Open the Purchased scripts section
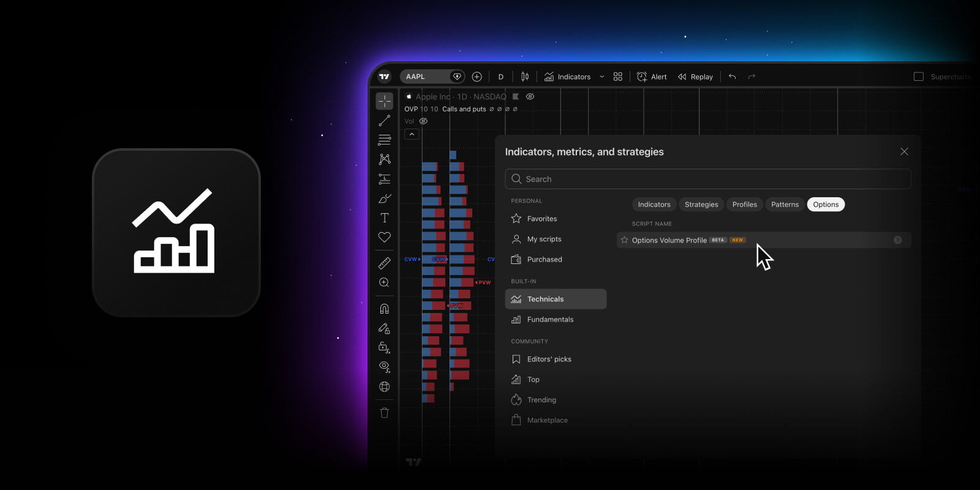 coord(556,259)
